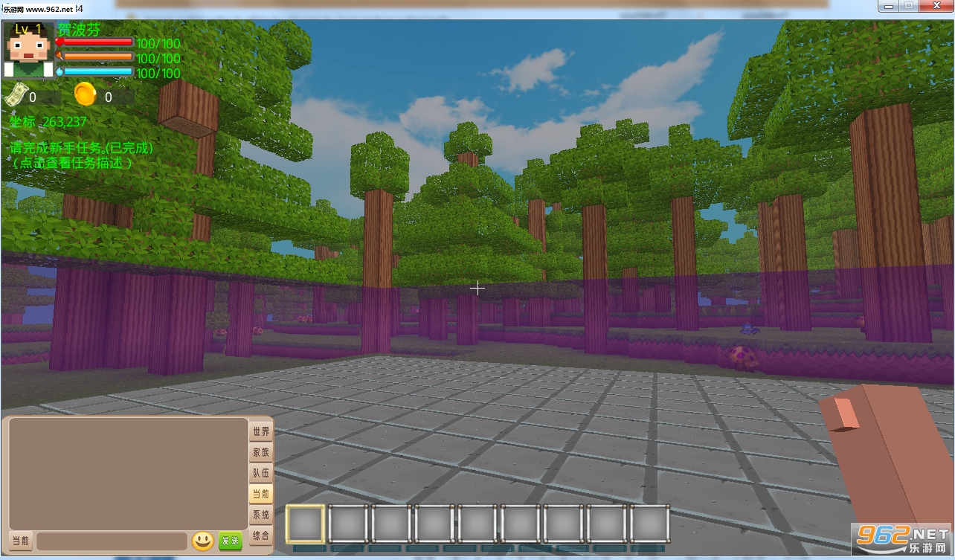Click the red heart health icon
Viewport: 955px width, 560px height.
click(60, 42)
